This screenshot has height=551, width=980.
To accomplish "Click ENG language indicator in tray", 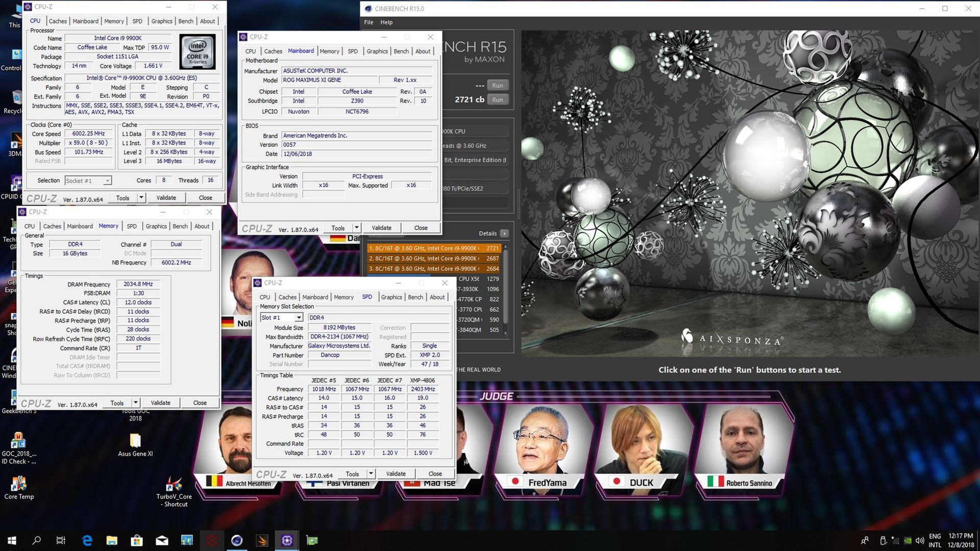I will coord(935,536).
